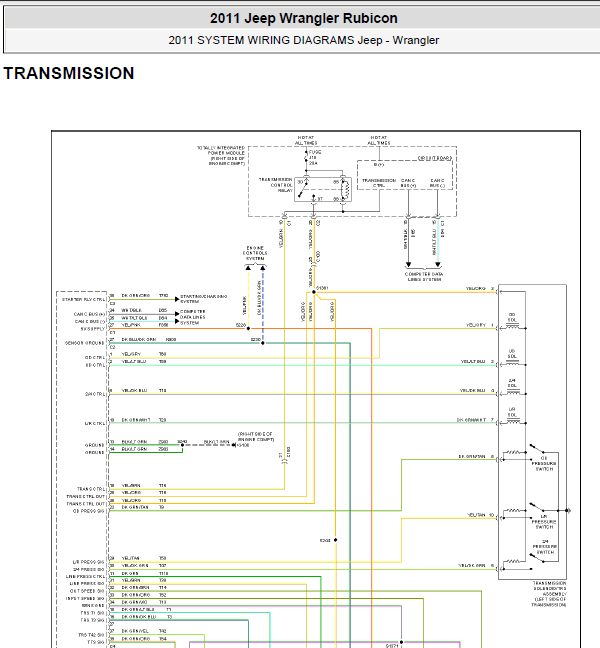This screenshot has width=600, height=648.
Task: Click the "TRANSMISSION" section heading
Action: point(69,74)
